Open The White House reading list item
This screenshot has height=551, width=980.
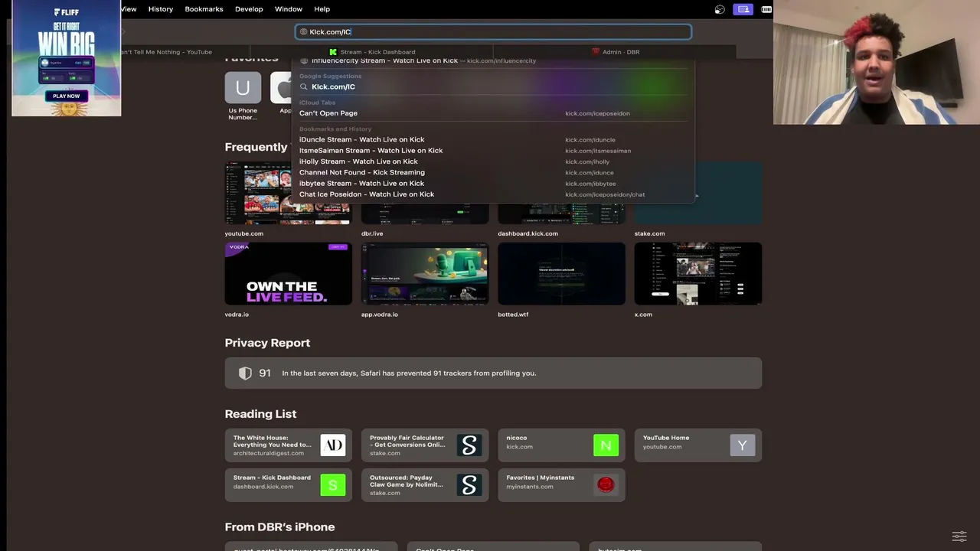pos(288,445)
